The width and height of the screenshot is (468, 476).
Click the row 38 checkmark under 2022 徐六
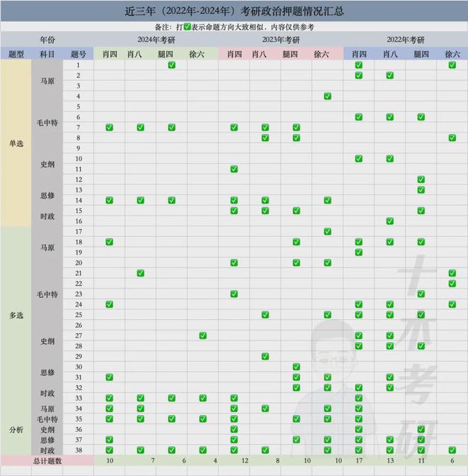[x=452, y=450]
